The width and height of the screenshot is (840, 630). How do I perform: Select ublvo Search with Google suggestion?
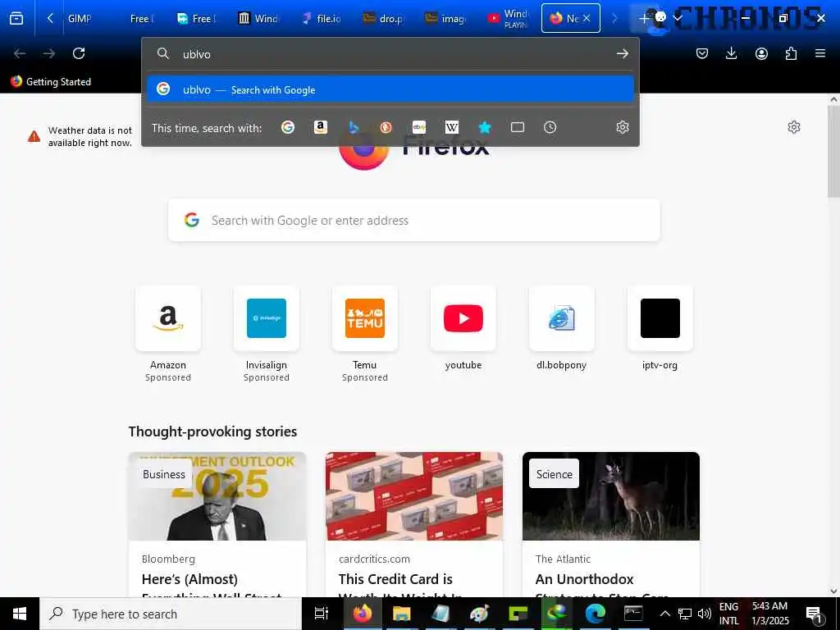point(390,89)
